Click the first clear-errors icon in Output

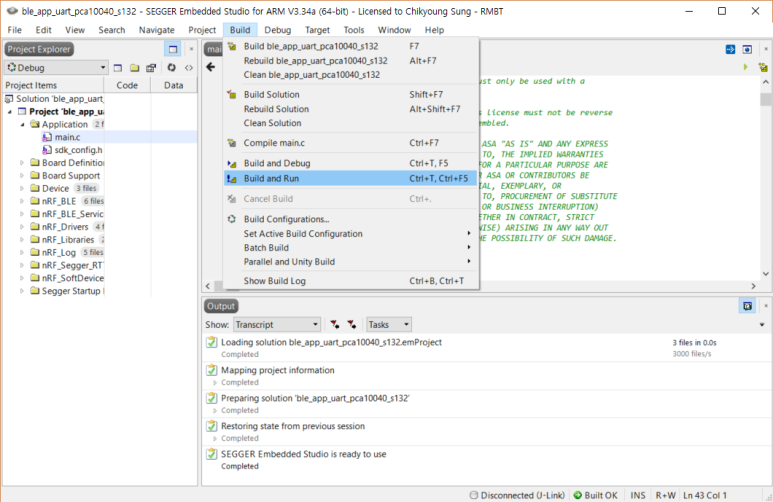[x=335, y=324]
